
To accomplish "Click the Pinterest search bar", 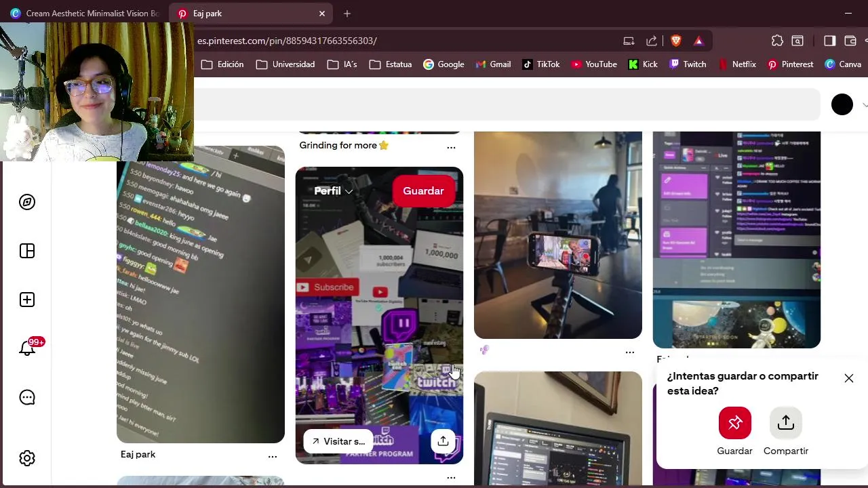I will pos(507,104).
